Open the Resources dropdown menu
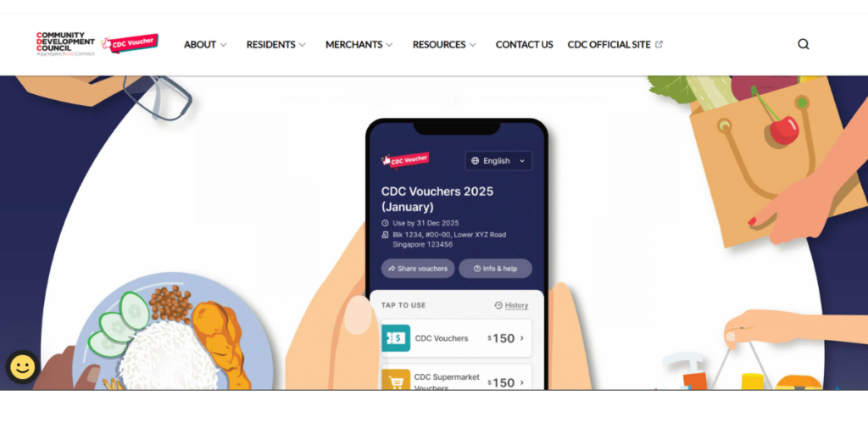This screenshot has width=868, height=434. (x=444, y=44)
